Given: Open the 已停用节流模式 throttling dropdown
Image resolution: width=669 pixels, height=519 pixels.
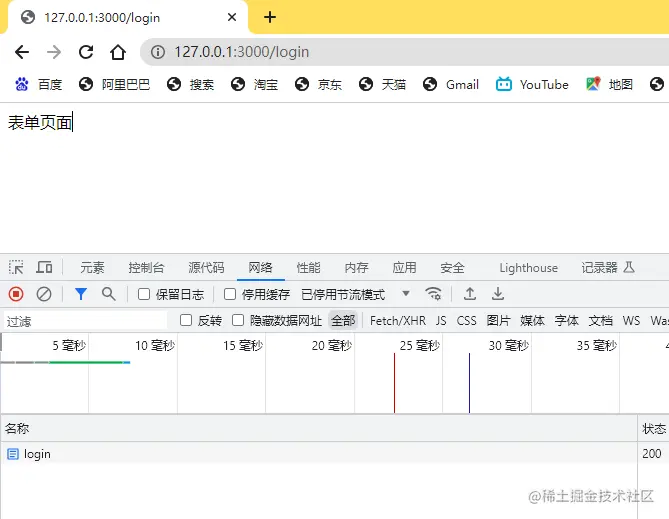Looking at the screenshot, I should tap(355, 294).
